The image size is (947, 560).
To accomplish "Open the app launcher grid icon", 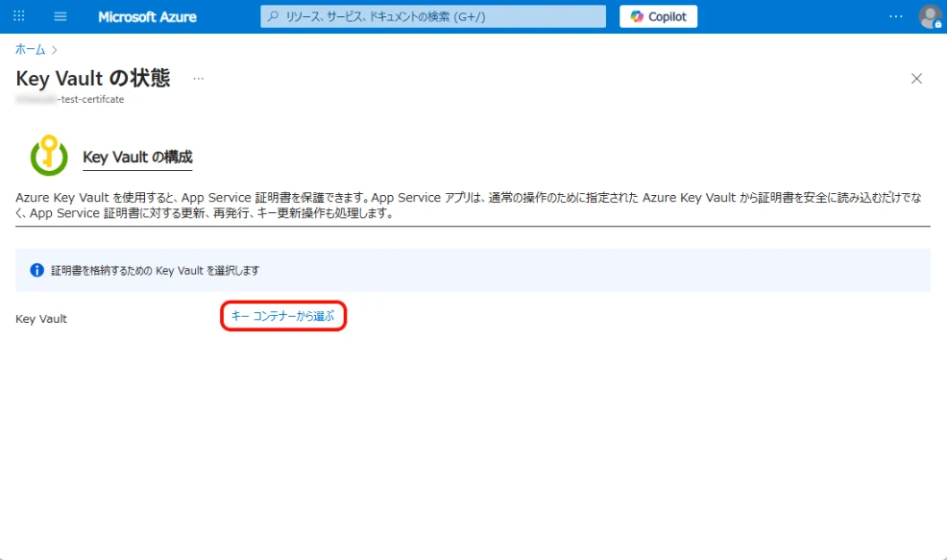I will (19, 16).
